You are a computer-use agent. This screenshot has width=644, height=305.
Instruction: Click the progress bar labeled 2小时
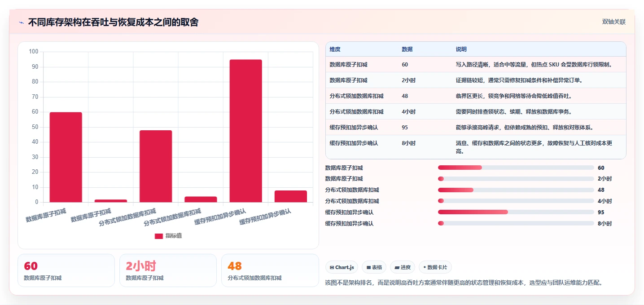click(x=516, y=179)
